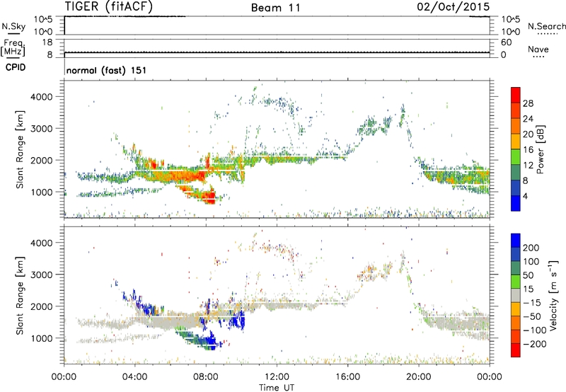Click the N.Search legend label
566x392 pixels.
click(546, 26)
